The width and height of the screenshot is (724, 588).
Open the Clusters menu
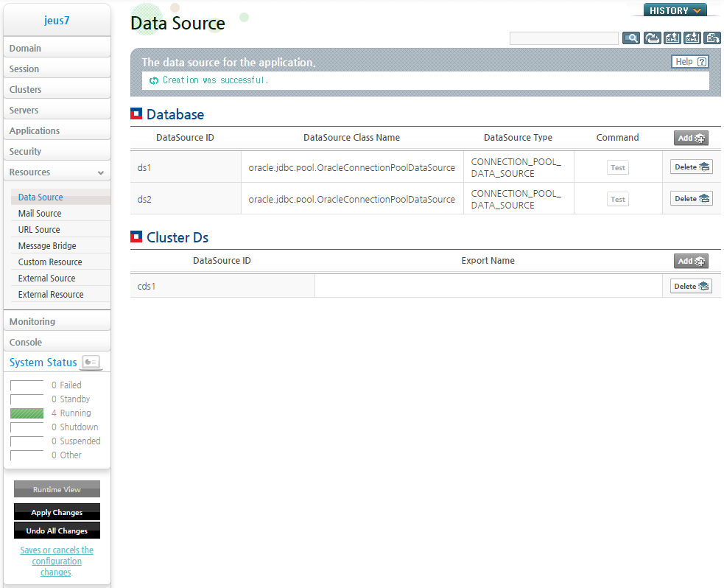pos(57,89)
